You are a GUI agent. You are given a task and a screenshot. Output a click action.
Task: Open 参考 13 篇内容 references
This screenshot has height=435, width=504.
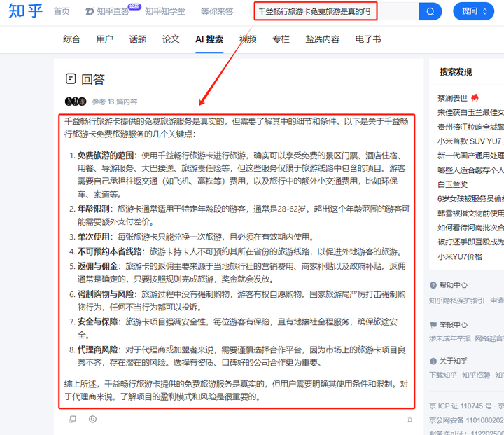(115, 102)
